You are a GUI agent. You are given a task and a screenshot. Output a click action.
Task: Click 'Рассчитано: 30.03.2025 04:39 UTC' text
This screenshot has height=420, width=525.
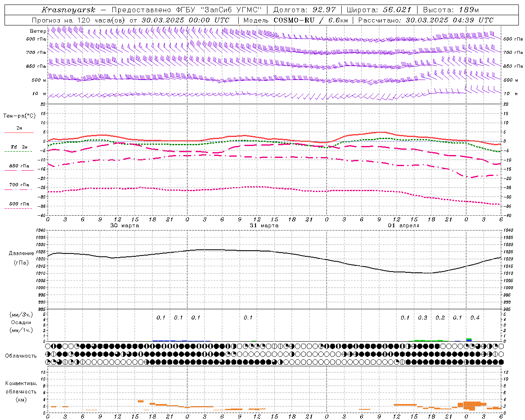pos(426,20)
